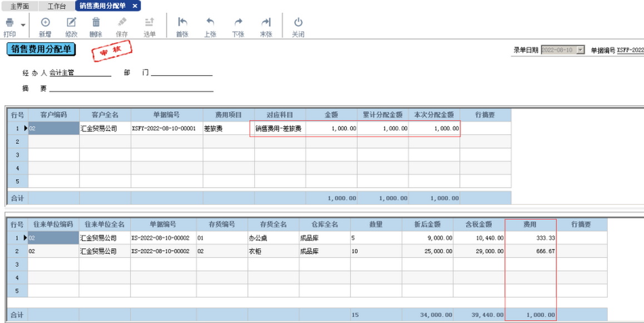Open the print options dropdown arrow
Viewport: 644px width, 323px height.
click(x=23, y=25)
